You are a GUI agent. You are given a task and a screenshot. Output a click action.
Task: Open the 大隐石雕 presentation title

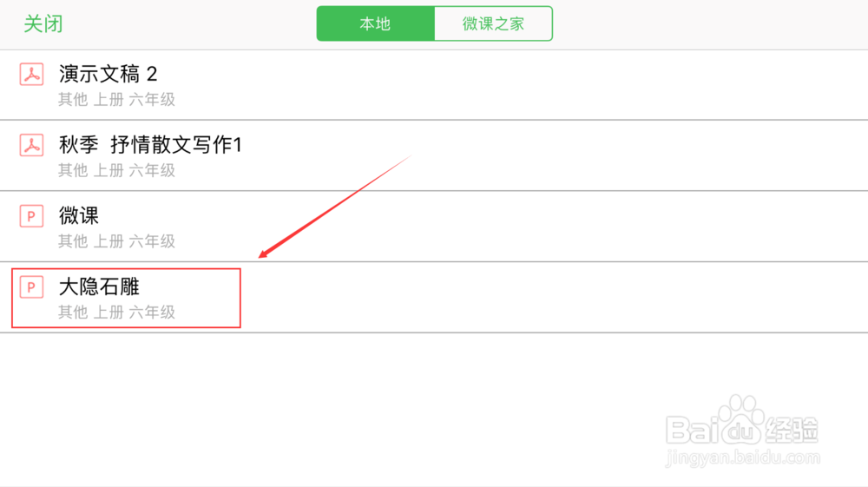[99, 286]
